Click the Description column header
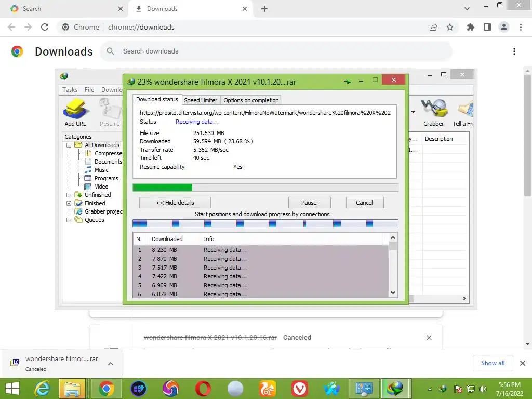The image size is (532, 399). pyautogui.click(x=445, y=139)
